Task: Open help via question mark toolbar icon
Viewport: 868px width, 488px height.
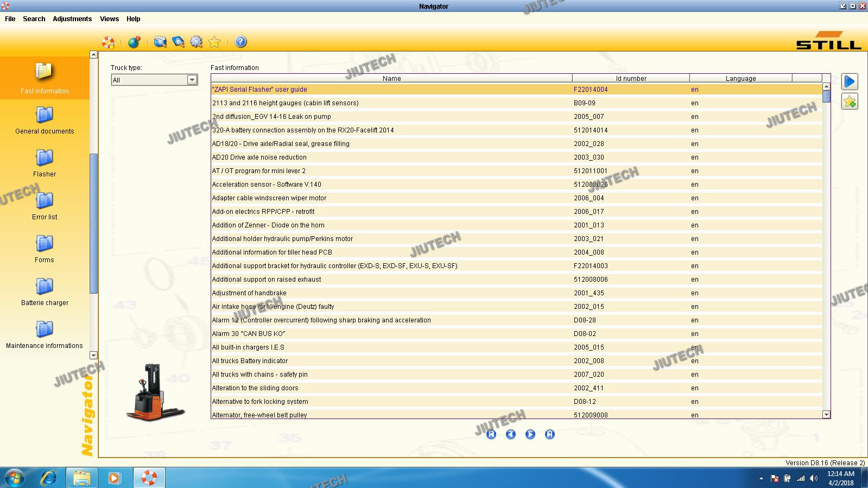Action: 241,42
